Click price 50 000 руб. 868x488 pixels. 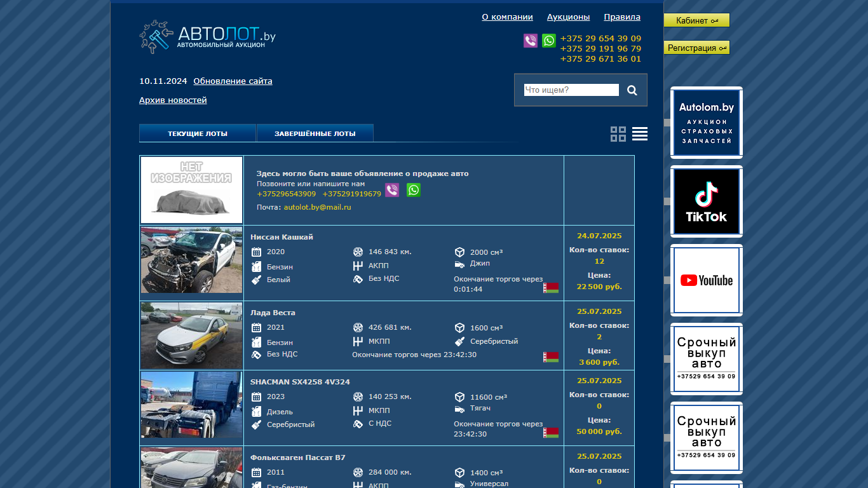coord(599,431)
